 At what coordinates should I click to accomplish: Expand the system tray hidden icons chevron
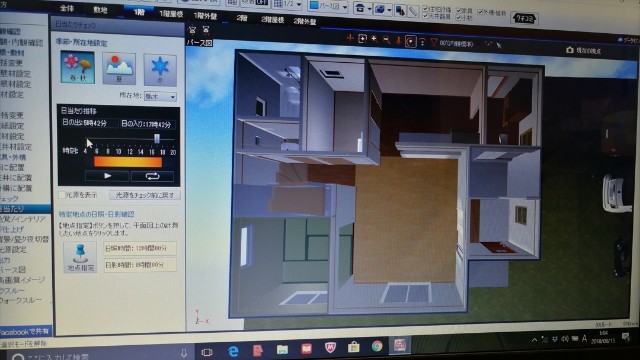tap(534, 340)
